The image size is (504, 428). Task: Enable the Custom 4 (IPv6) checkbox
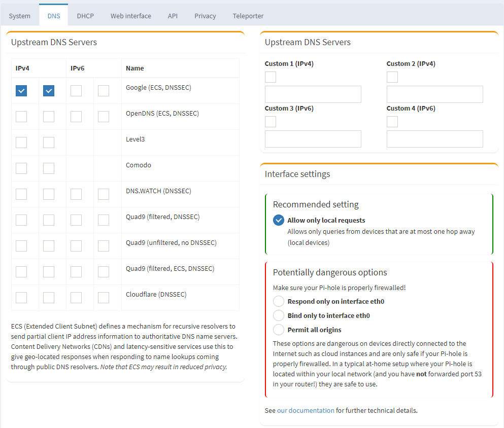tap(392, 122)
